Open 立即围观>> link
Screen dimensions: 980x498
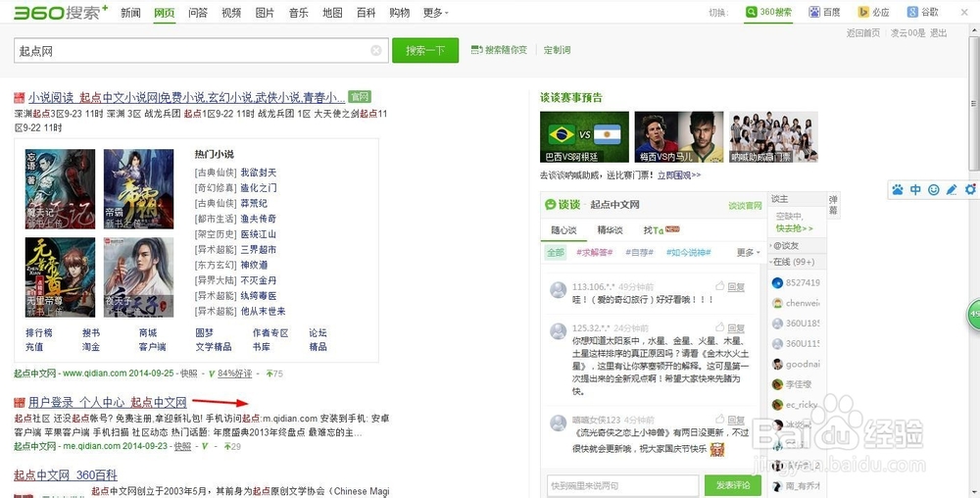[679, 175]
